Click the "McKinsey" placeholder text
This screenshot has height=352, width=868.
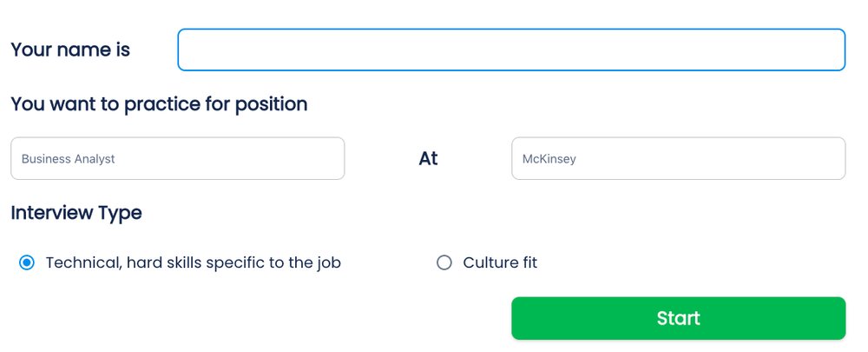549,159
